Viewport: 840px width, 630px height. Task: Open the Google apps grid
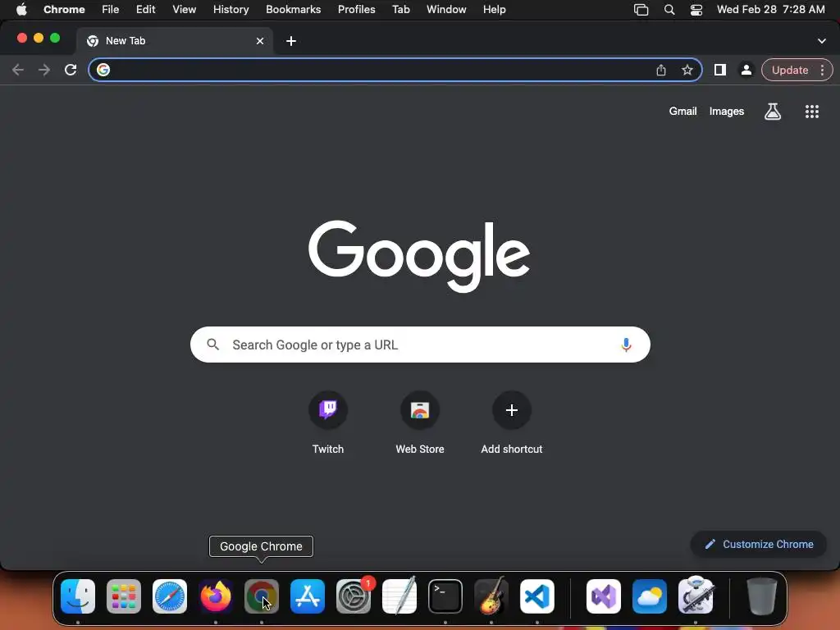812,112
